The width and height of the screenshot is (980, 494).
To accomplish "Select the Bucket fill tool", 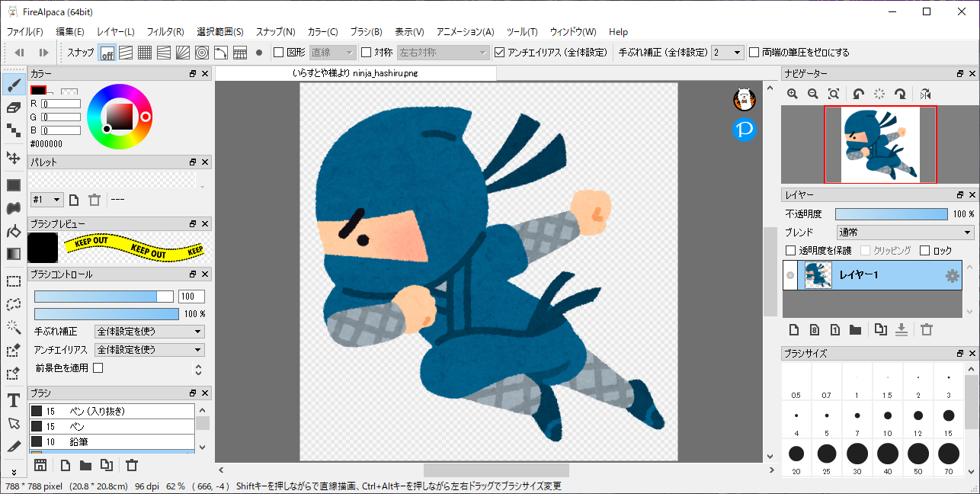I will point(13,231).
